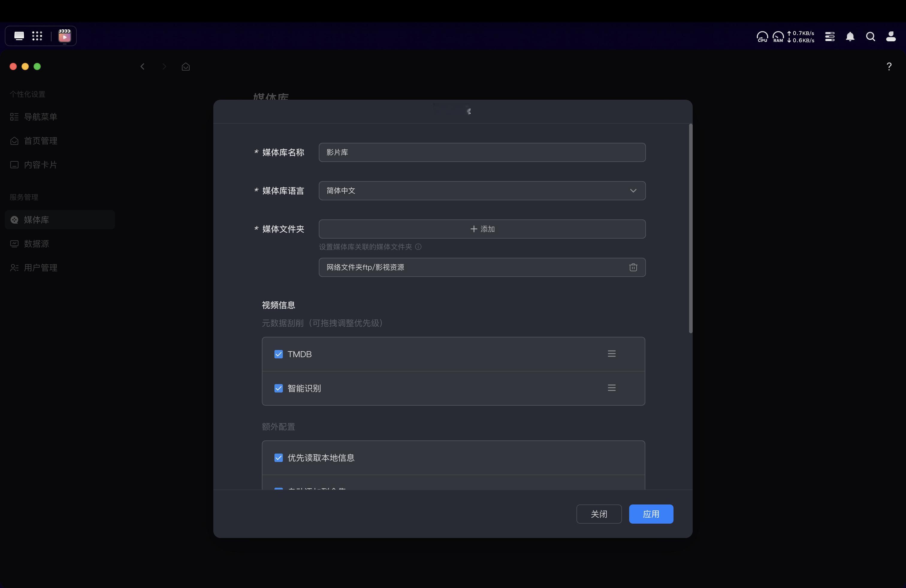Uncheck the 智能识别 checkbox

point(279,388)
